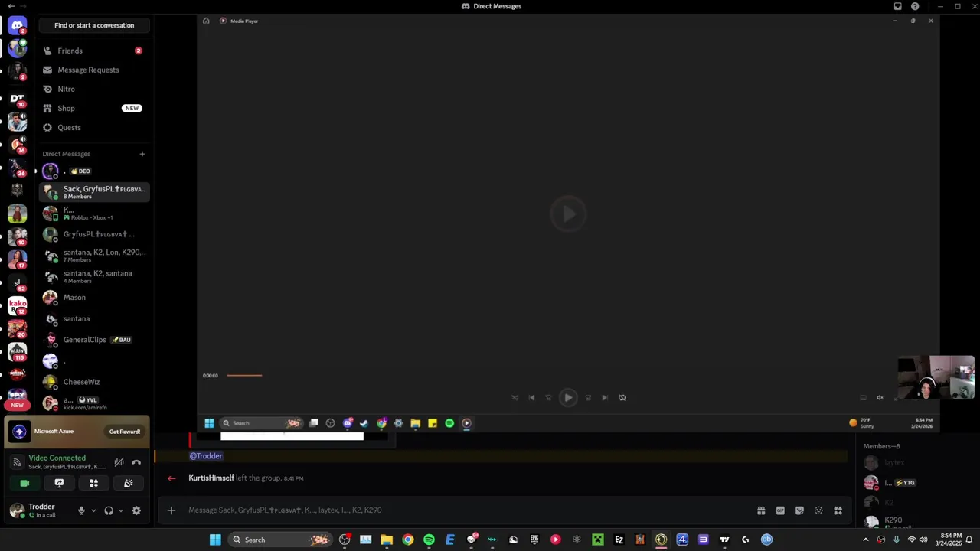Click play in the streamed Media Player

point(568,397)
